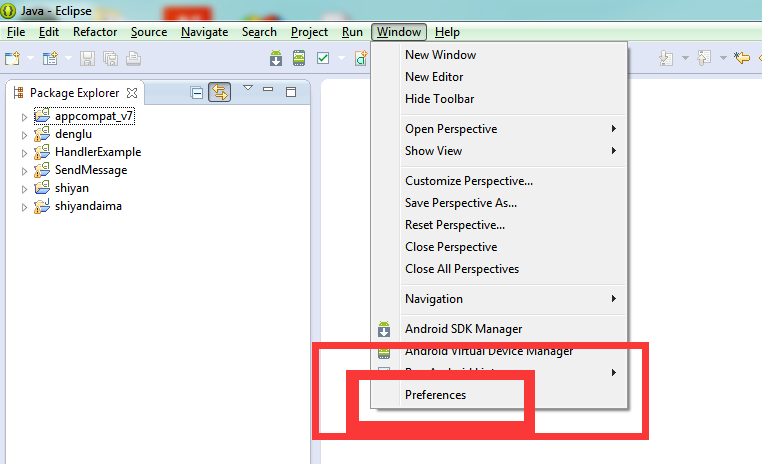Image resolution: width=762 pixels, height=464 pixels.
Task: Choose Customize Perspective... menu item
Action: (500, 181)
